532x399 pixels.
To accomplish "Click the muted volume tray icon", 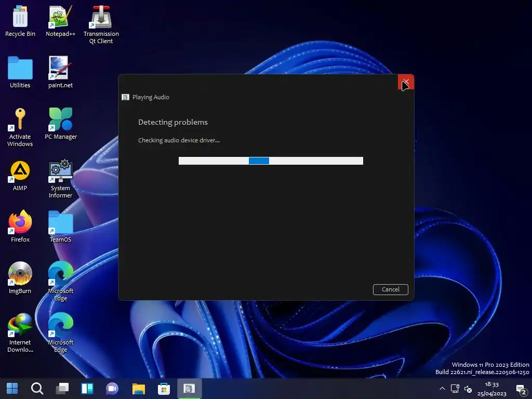I will pos(468,389).
